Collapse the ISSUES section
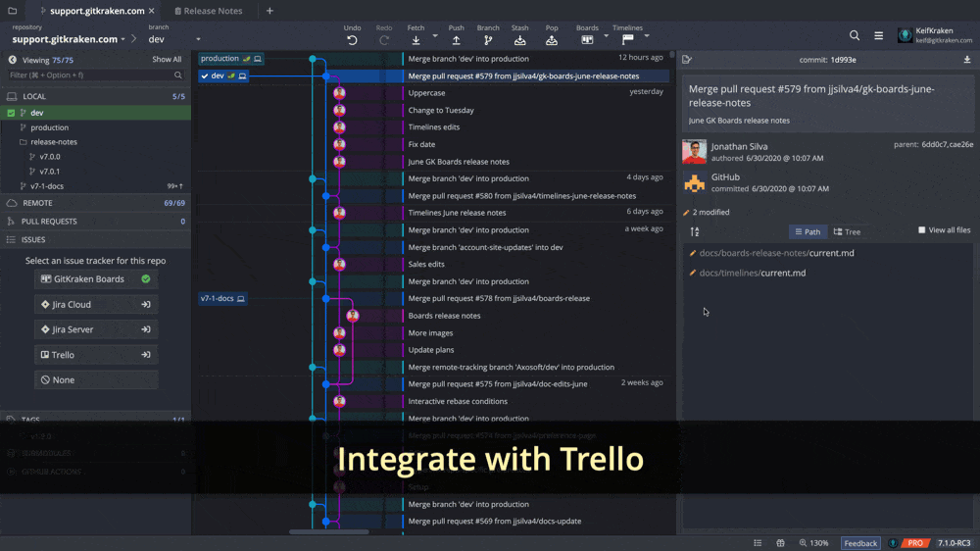 96,239
